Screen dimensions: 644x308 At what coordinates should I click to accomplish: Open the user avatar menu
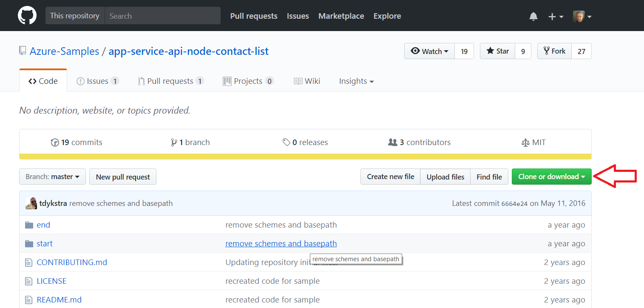[x=582, y=17]
